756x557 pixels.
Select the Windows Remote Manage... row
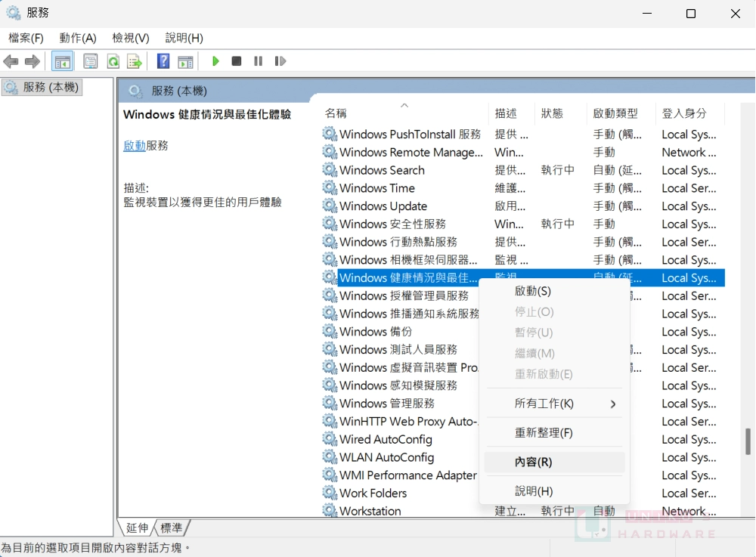(x=522, y=152)
